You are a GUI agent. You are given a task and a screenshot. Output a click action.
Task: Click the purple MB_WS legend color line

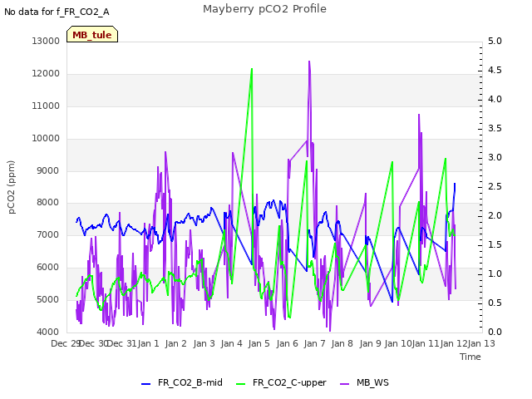click(344, 384)
